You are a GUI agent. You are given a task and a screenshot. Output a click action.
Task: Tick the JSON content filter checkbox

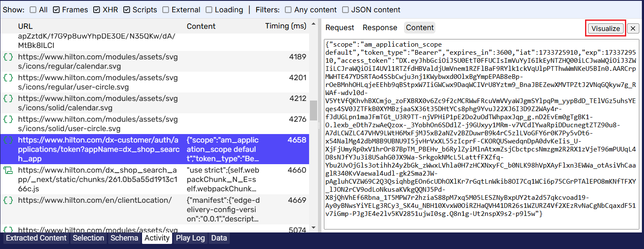click(x=346, y=10)
